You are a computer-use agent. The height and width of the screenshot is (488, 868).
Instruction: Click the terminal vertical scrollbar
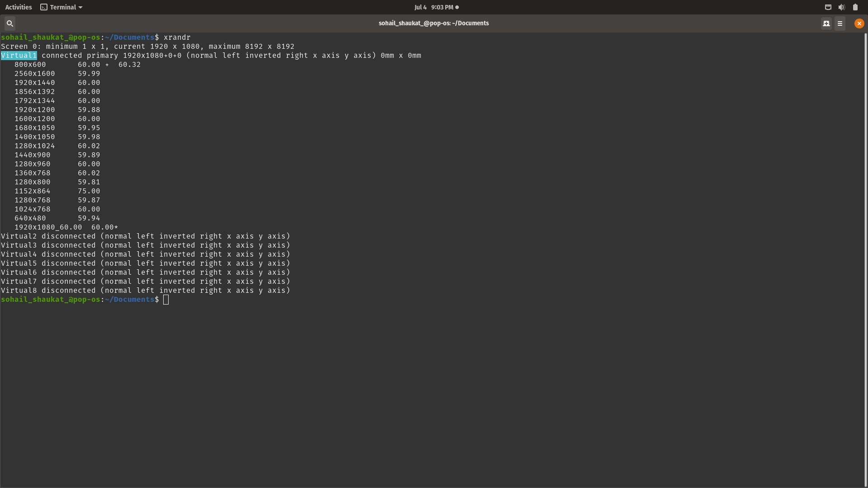(x=866, y=260)
